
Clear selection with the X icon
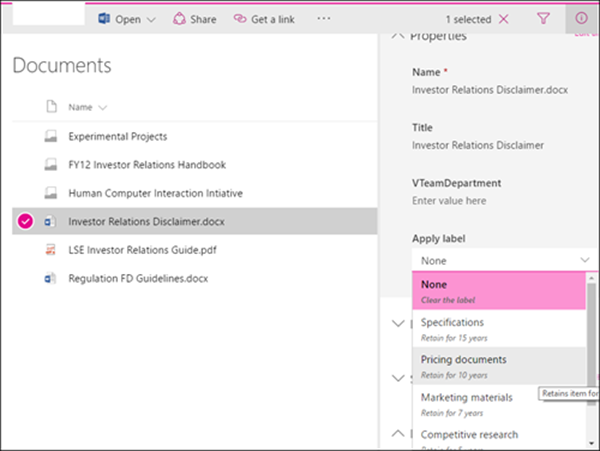click(502, 19)
